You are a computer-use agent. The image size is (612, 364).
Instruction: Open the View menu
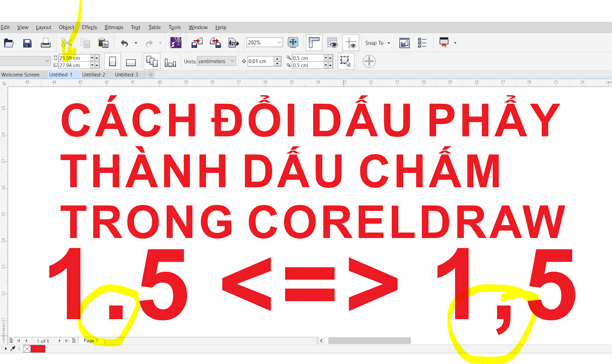pyautogui.click(x=23, y=27)
